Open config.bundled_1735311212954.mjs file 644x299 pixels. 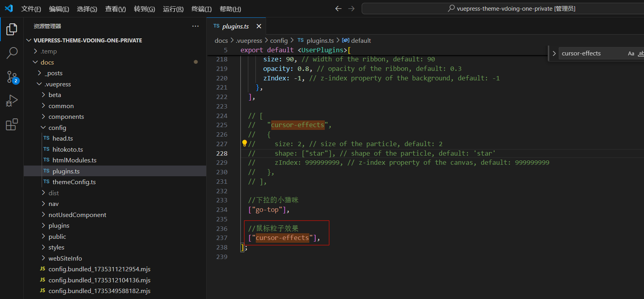tap(115, 269)
